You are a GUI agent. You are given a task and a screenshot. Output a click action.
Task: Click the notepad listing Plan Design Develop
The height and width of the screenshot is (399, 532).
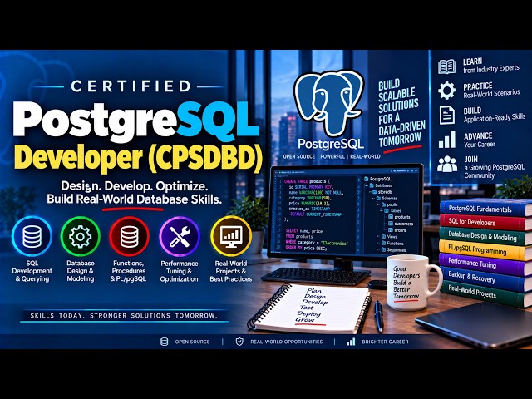309,307
